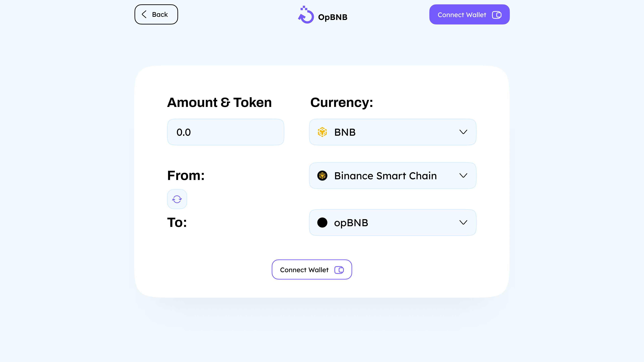Click the BNB coin icon in Currency

tap(322, 132)
